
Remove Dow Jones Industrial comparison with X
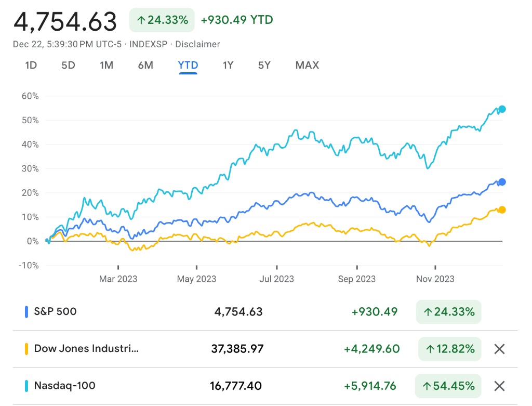point(499,349)
